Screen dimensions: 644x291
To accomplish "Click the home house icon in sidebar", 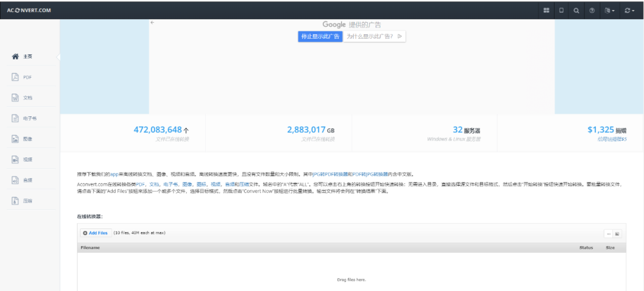I will click(x=15, y=57).
